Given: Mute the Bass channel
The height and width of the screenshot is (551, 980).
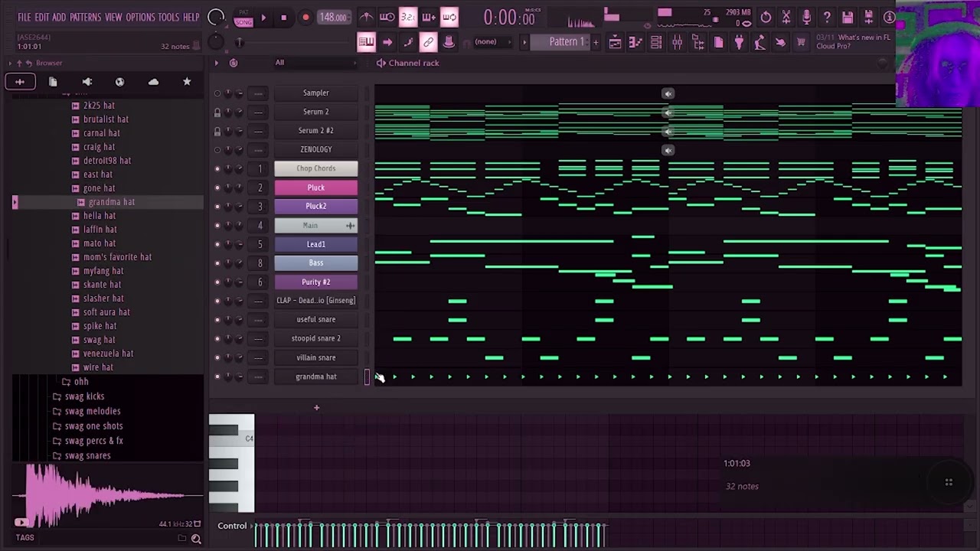Looking at the screenshot, I should 217,262.
